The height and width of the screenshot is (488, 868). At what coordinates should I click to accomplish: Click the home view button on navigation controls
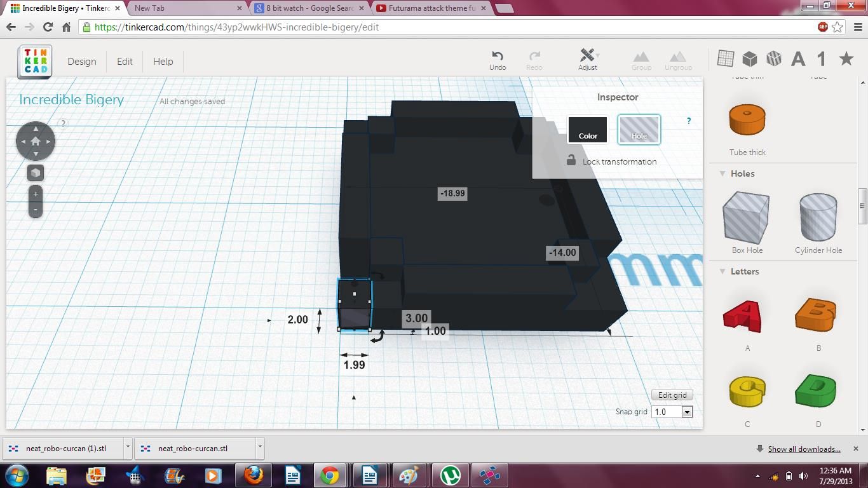click(x=35, y=141)
